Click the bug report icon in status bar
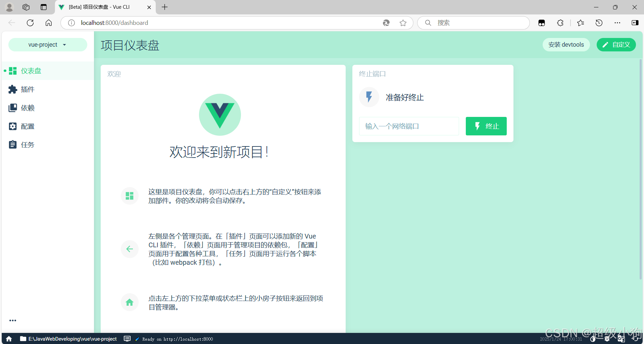The height and width of the screenshot is (344, 644). coord(607,339)
